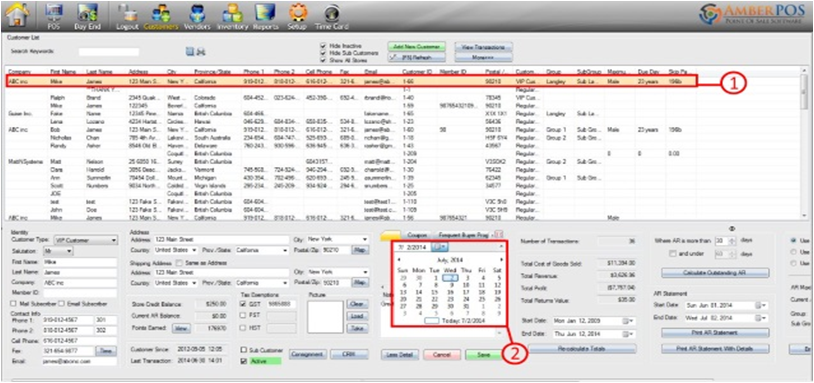Click the green Save button
Screen dimensions: 814x383
(483, 355)
